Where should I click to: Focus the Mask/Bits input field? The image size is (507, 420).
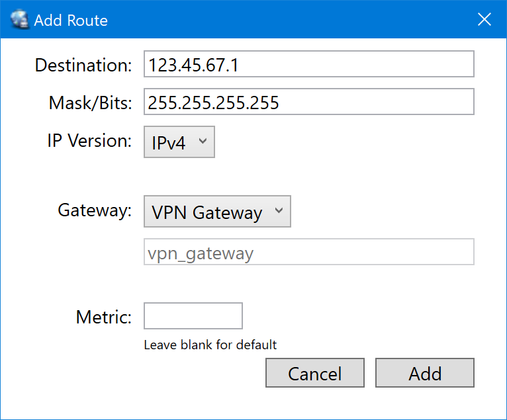point(308,103)
